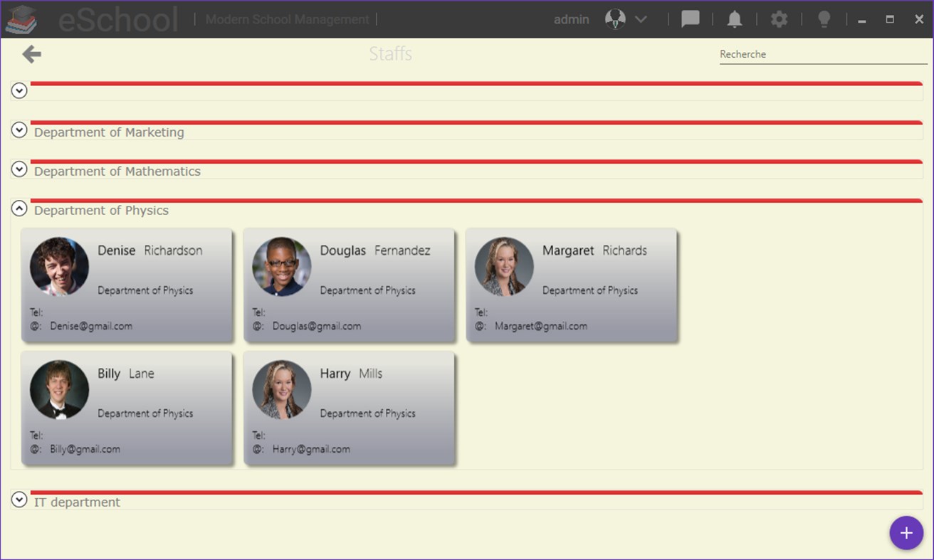
Task: Open Douglas Fernandez's staff card
Action: pyautogui.click(x=349, y=285)
